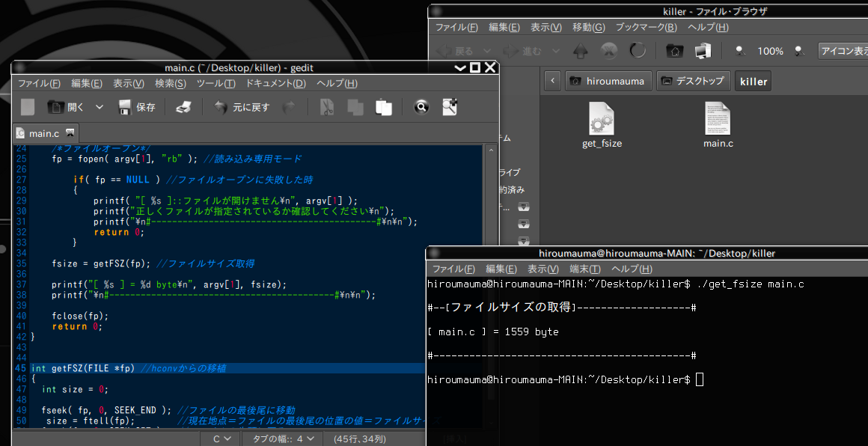Reload the folder with the circular refresh icon

(x=638, y=52)
